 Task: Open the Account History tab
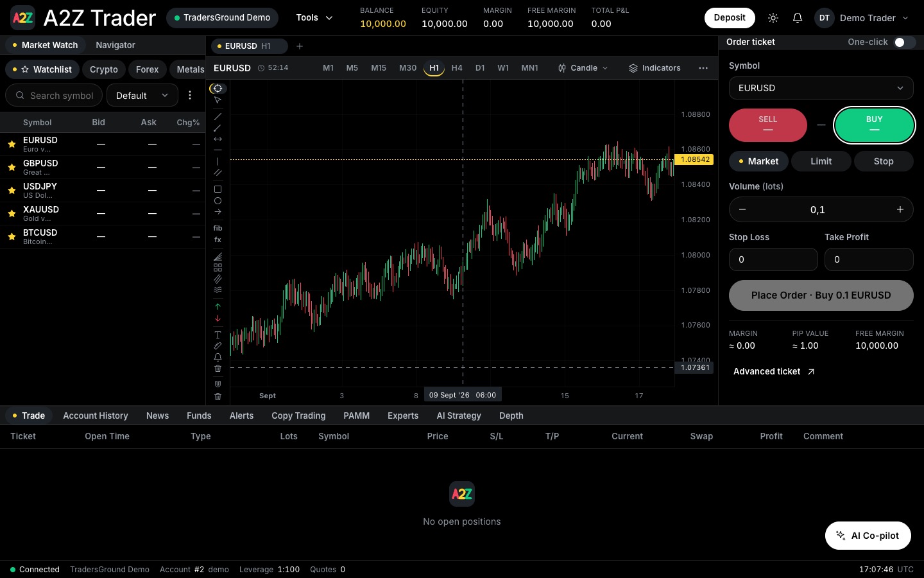click(96, 416)
